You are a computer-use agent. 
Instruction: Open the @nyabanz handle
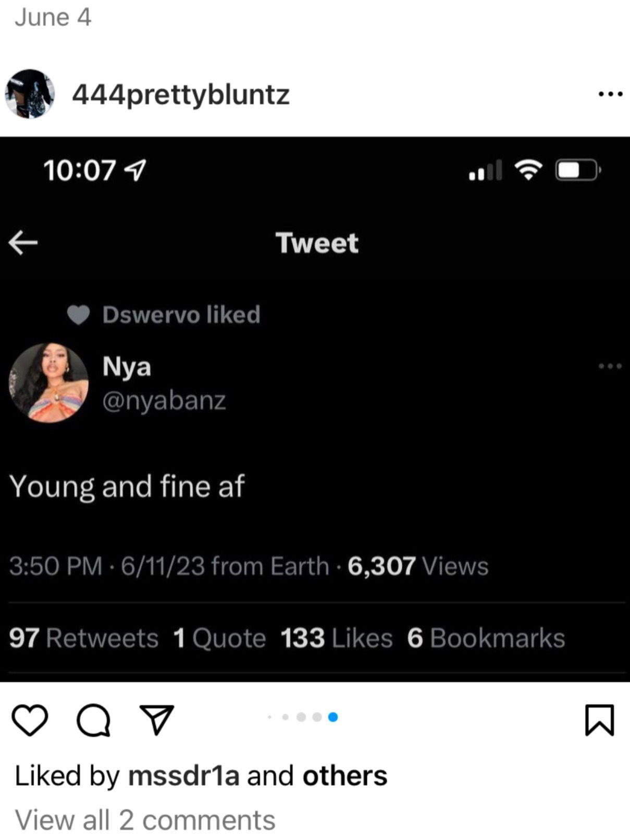(164, 400)
